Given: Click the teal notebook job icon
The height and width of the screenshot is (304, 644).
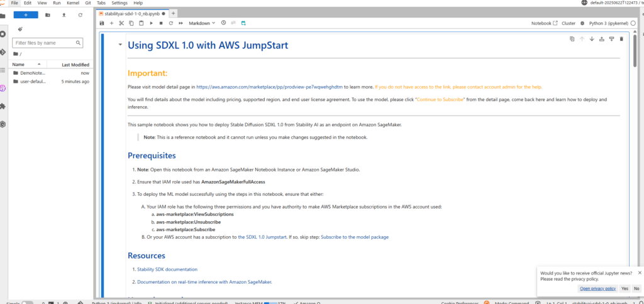Looking at the screenshot, I should click(x=243, y=23).
